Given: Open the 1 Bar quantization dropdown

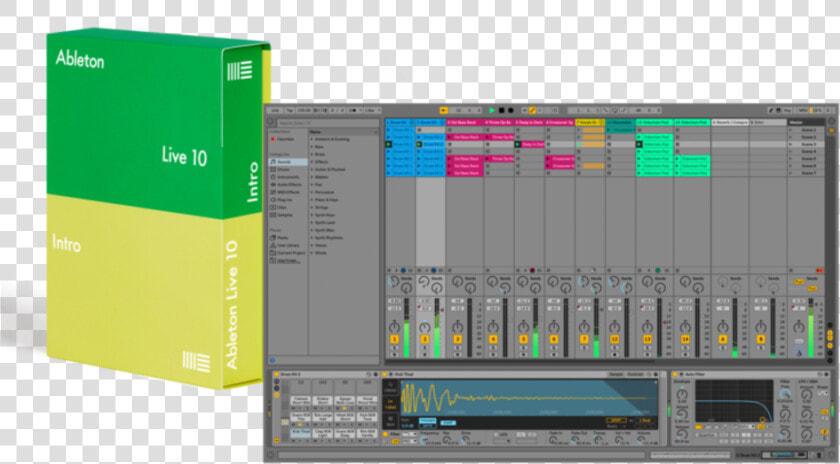Looking at the screenshot, I should pyautogui.click(x=371, y=110).
